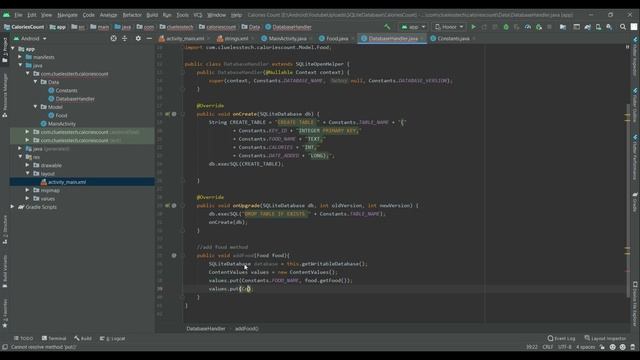Open the TODO tool window
This screenshot has width=640, height=360.
tap(24, 338)
